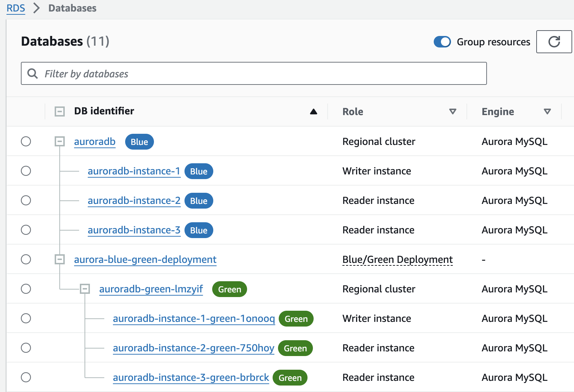This screenshot has height=392, width=574.
Task: Collapse the aurora-blue-green-deployment group
Action: [x=60, y=259]
